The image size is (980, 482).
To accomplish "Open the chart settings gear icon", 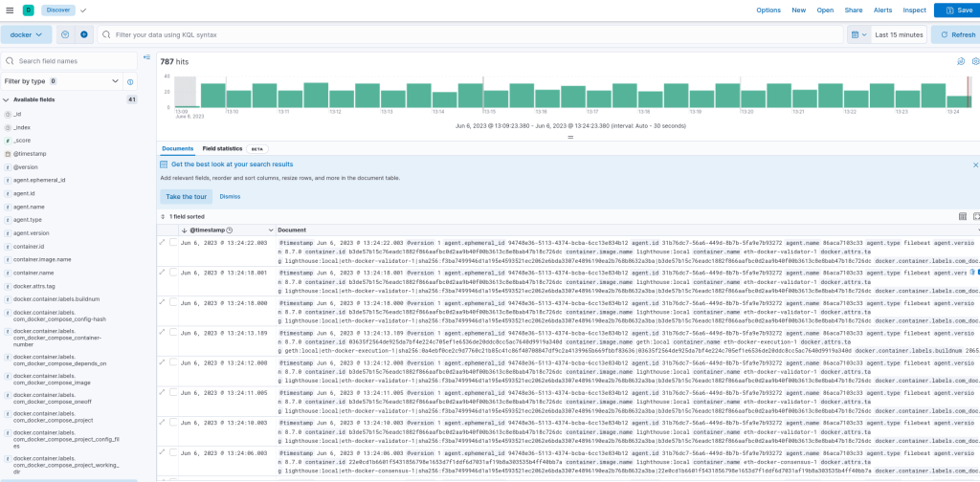I will [974, 61].
